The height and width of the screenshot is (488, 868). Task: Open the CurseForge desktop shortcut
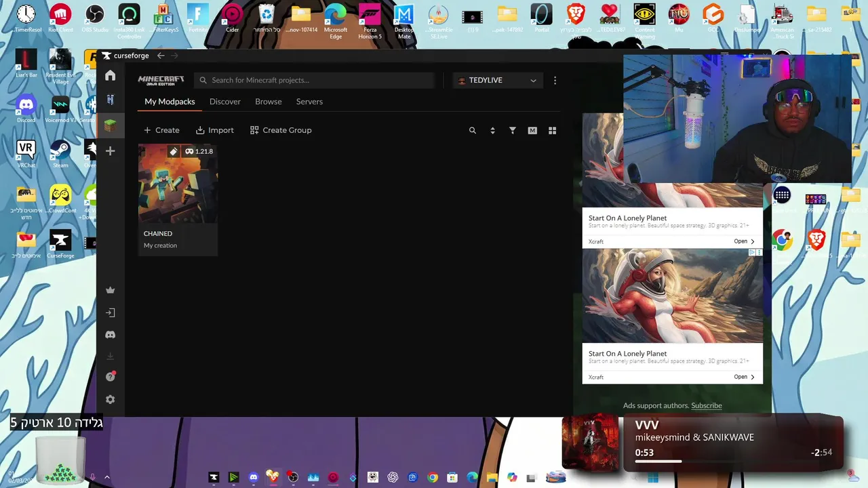(x=60, y=245)
